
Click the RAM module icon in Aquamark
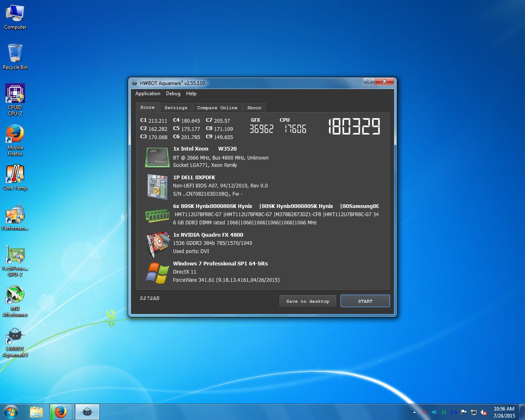click(x=157, y=215)
